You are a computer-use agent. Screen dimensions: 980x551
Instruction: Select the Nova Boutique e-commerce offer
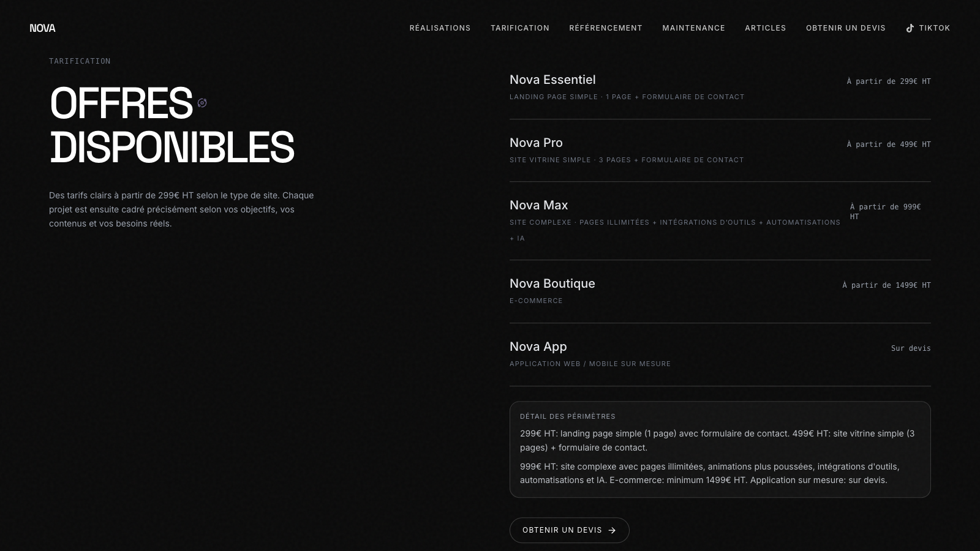pos(552,283)
